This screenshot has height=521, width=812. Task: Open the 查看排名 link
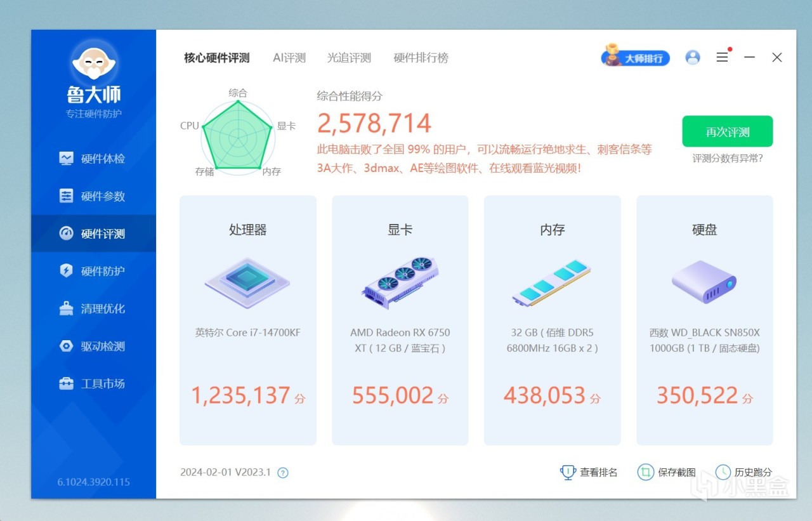[598, 473]
